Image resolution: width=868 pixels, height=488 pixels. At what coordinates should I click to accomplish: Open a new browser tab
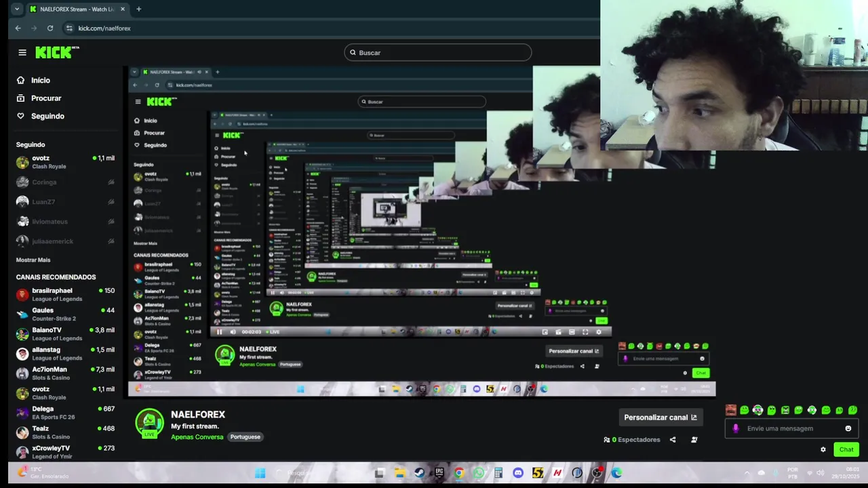[x=138, y=9]
